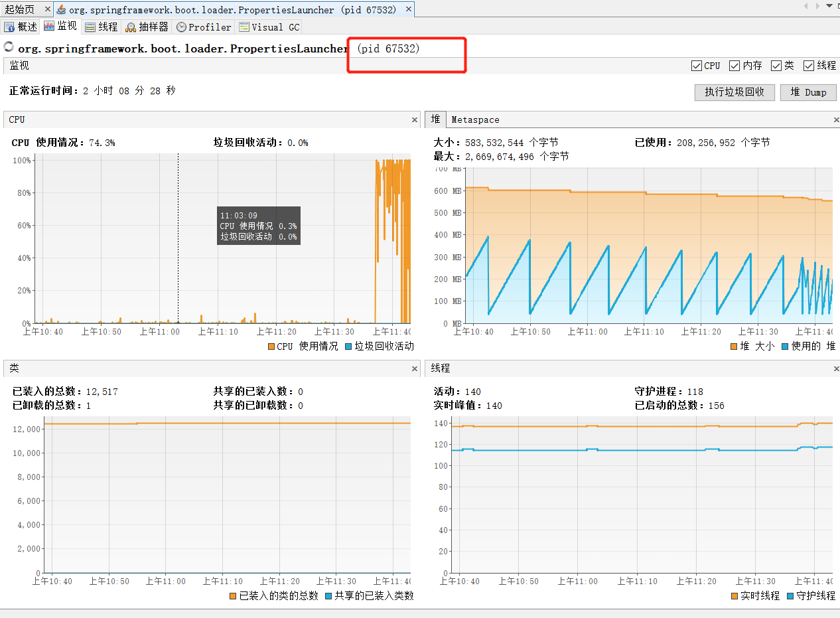Click the CPU panel title label
Image resolution: width=840 pixels, height=618 pixels.
[17, 119]
